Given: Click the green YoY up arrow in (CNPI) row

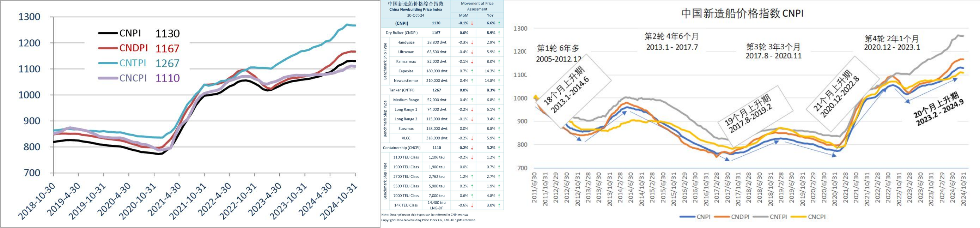Looking at the screenshot, I should coord(499,23).
